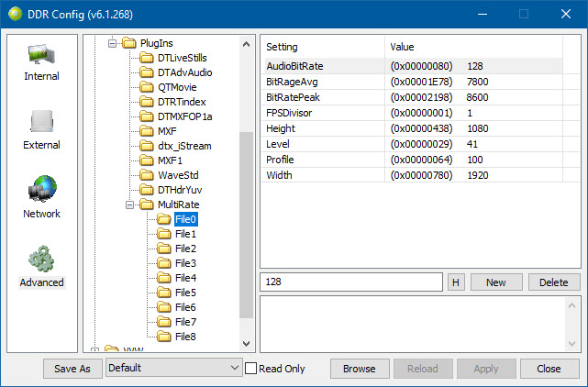Select the QTMovie folder icon

tap(146, 87)
